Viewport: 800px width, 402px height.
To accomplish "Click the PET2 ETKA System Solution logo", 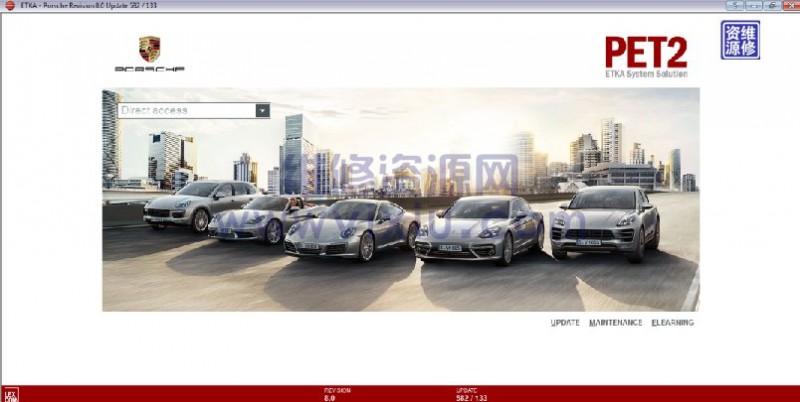I will [646, 57].
